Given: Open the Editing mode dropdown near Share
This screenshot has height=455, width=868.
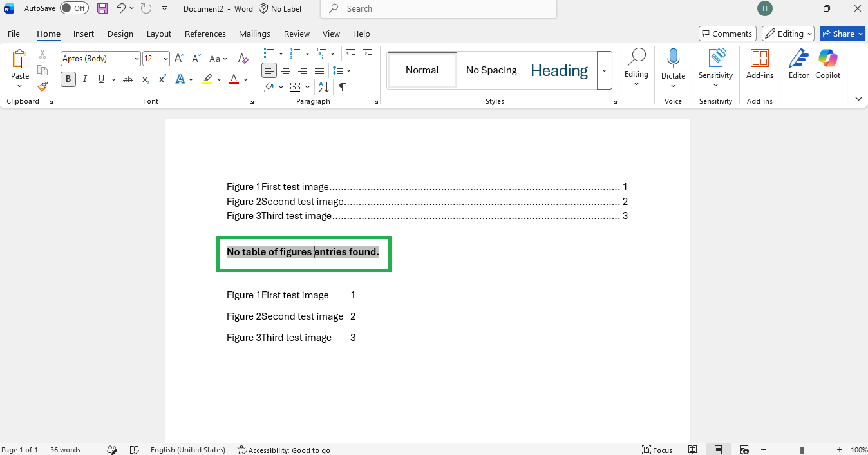Looking at the screenshot, I should (788, 34).
